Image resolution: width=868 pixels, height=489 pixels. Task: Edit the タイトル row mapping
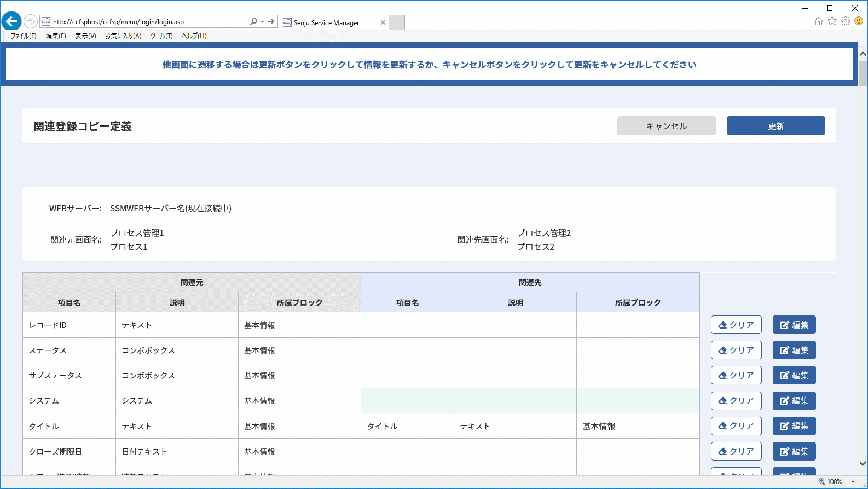click(x=794, y=425)
